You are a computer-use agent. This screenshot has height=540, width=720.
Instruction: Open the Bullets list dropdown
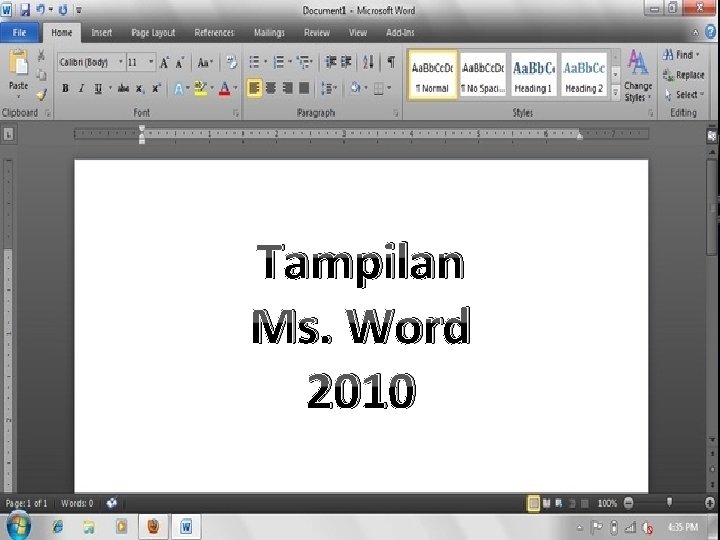tap(265, 62)
